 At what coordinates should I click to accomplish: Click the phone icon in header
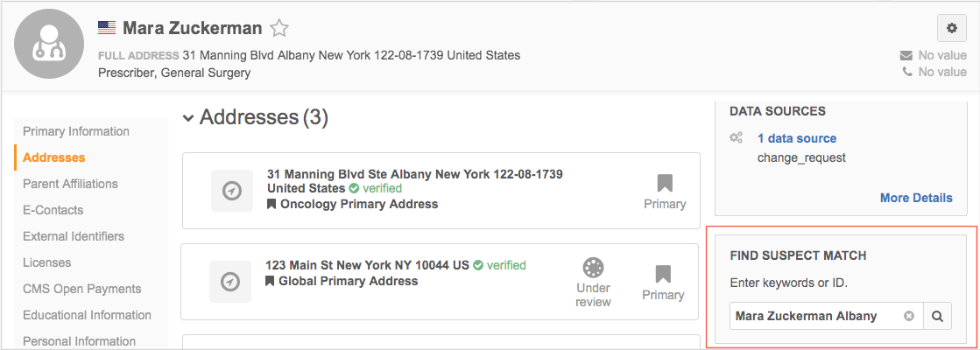pyautogui.click(x=907, y=72)
